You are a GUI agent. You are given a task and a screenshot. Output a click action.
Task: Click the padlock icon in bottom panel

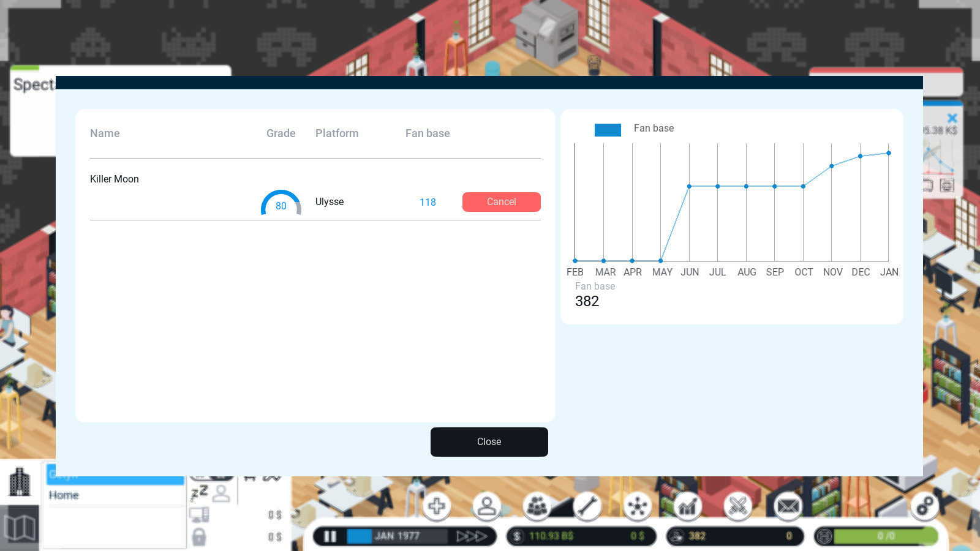click(x=199, y=537)
